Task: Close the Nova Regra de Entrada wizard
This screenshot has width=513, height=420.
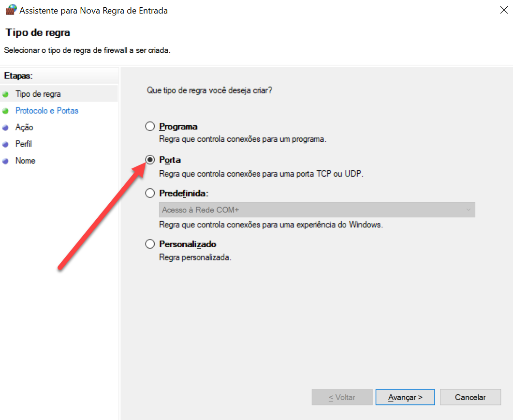Action: pyautogui.click(x=503, y=10)
